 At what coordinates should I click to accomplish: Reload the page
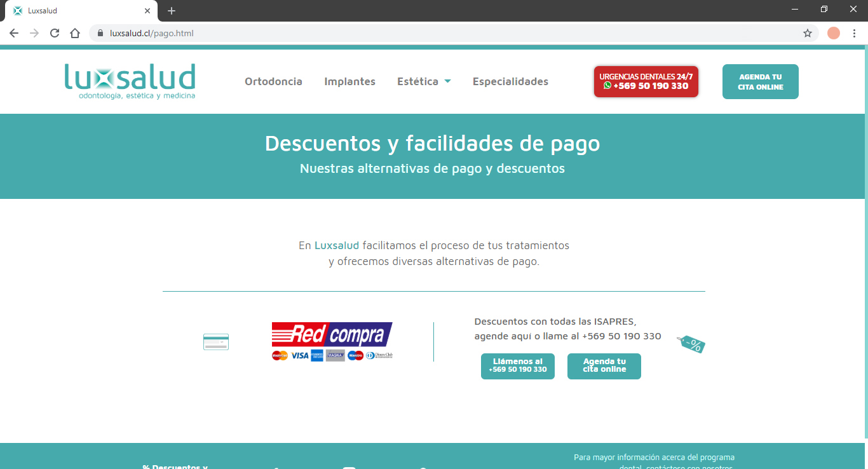[55, 33]
